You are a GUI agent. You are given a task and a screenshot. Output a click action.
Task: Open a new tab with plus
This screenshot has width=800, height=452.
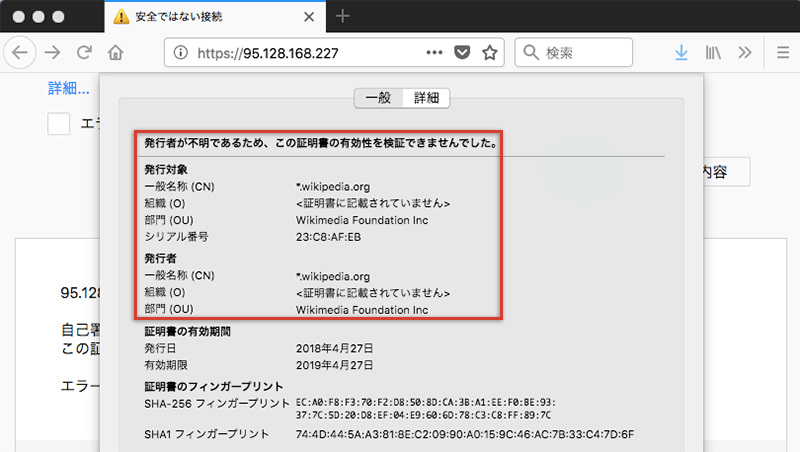tap(342, 16)
